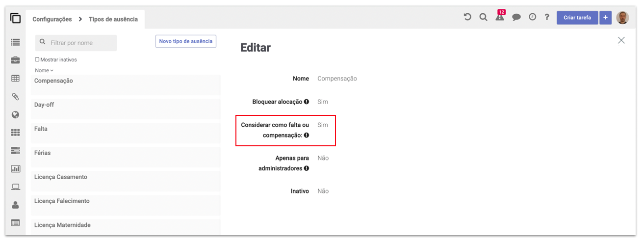Open the help question mark icon
This screenshot has height=244, width=644.
pos(547,17)
